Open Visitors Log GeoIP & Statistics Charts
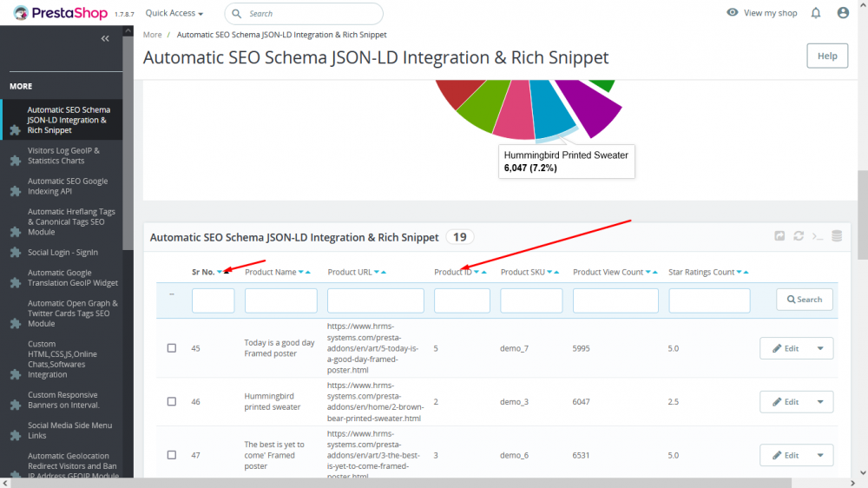868x488 pixels. tap(62, 155)
